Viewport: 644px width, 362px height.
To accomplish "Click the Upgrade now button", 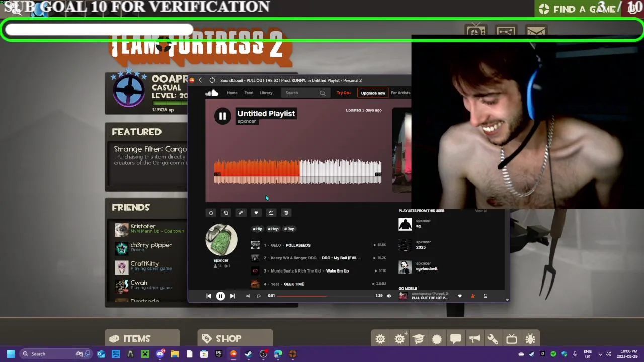I will point(373,93).
